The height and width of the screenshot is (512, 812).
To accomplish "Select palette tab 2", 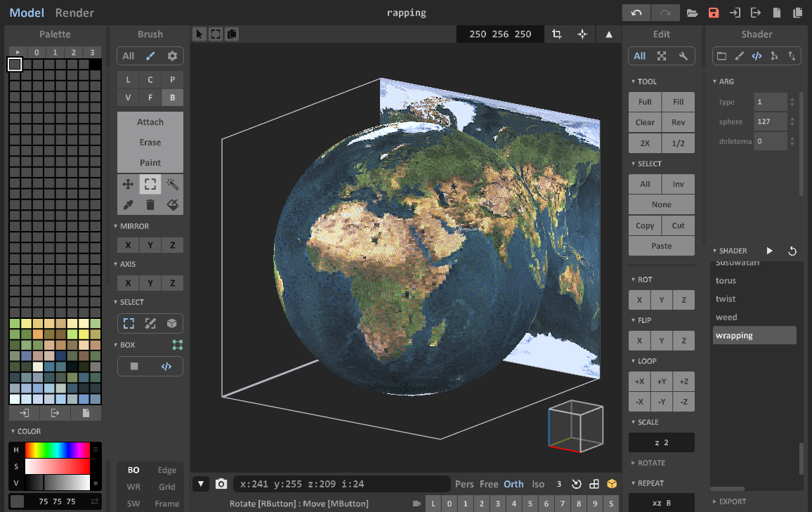I will click(74, 52).
